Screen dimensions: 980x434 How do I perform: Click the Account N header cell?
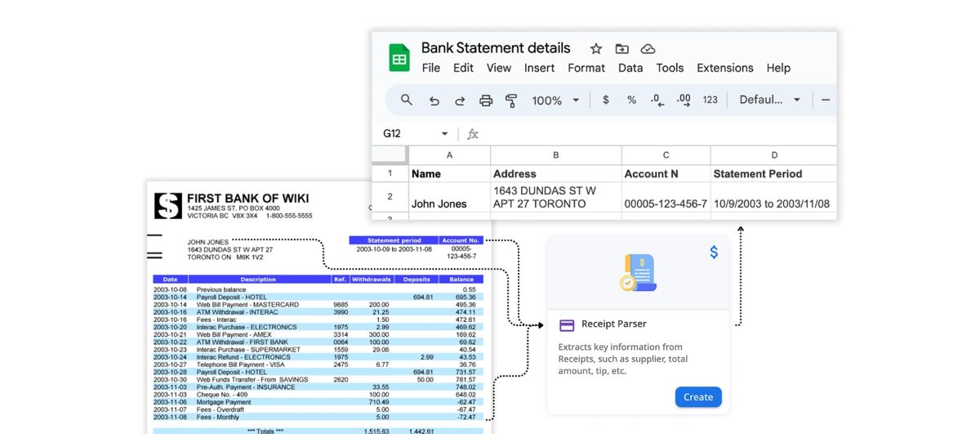[x=666, y=173]
